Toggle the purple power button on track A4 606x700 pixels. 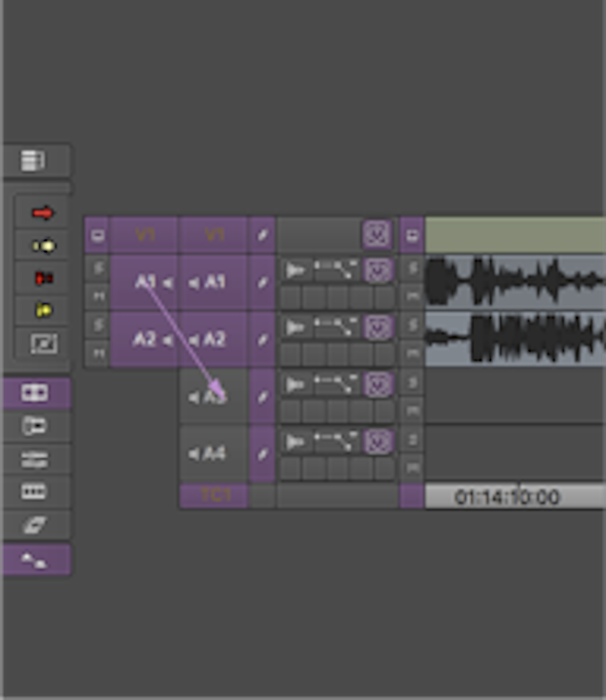tap(377, 441)
